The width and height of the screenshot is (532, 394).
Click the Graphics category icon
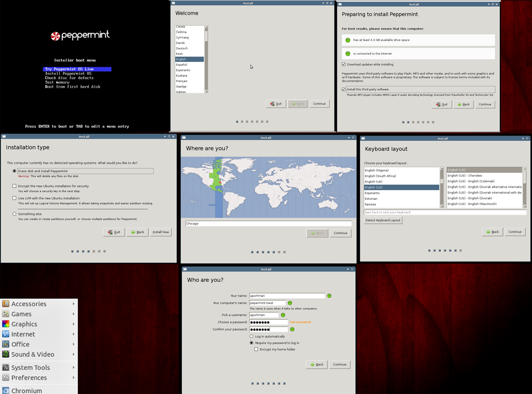[x=6, y=324]
